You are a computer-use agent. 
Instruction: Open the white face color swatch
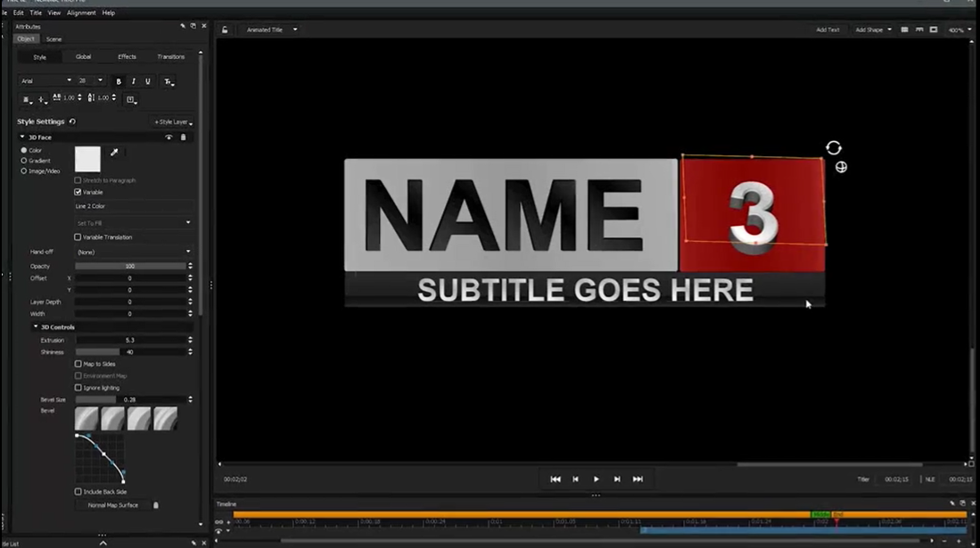pos(87,159)
